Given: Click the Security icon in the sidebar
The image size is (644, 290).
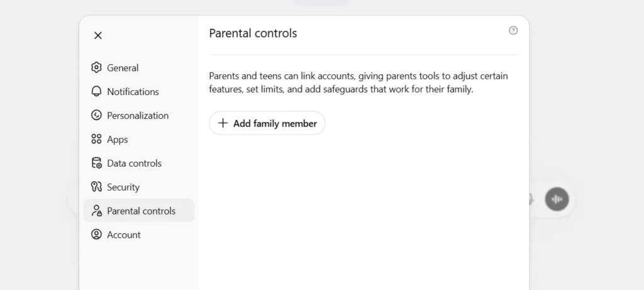Looking at the screenshot, I should 96,187.
